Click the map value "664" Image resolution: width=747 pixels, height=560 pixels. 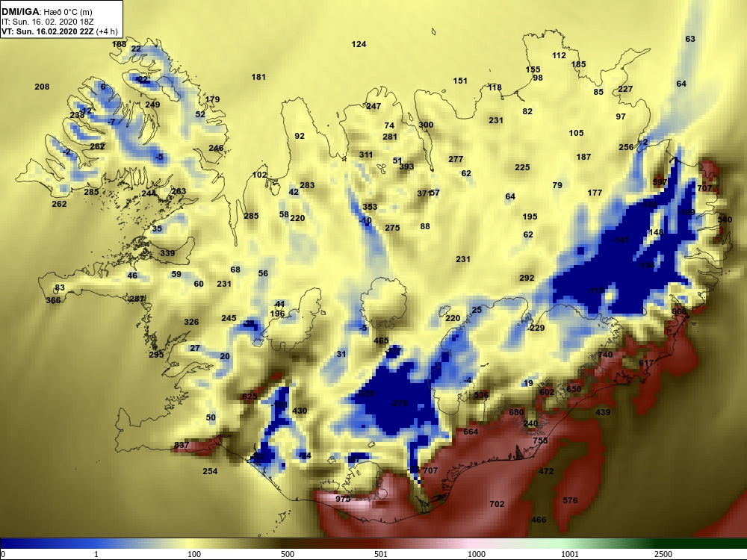[x=471, y=432]
